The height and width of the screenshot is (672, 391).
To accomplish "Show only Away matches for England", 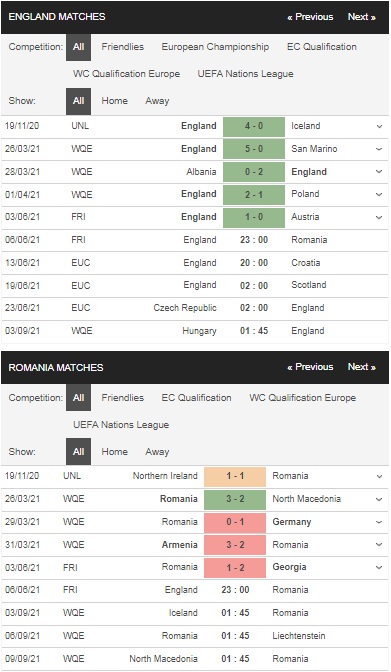I will point(157,101).
